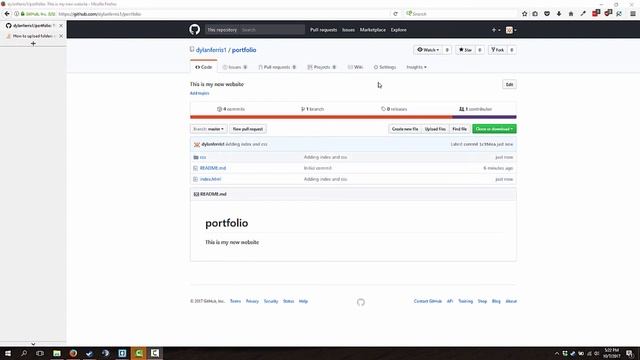
Task: View the 0 releases link
Action: (x=394, y=109)
